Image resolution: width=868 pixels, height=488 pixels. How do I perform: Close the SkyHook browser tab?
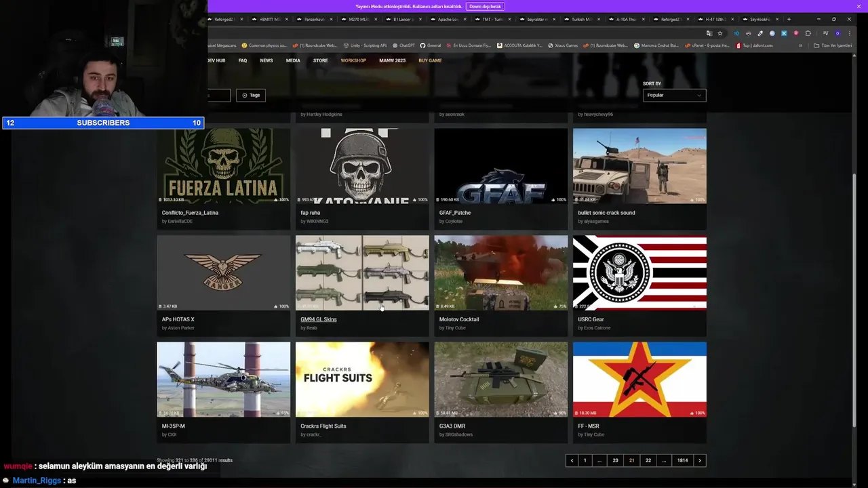point(777,19)
